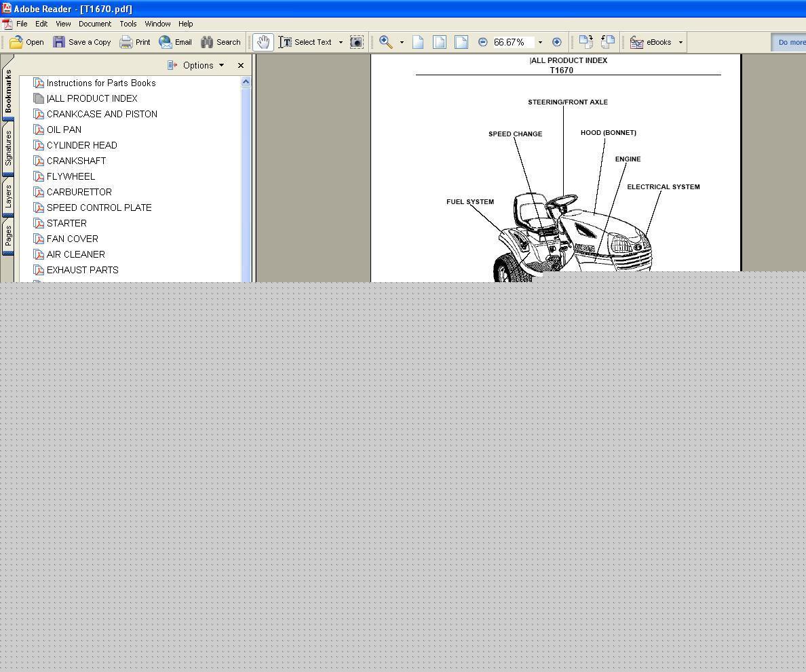Send document via the Email icon
806x672 pixels.
click(165, 42)
